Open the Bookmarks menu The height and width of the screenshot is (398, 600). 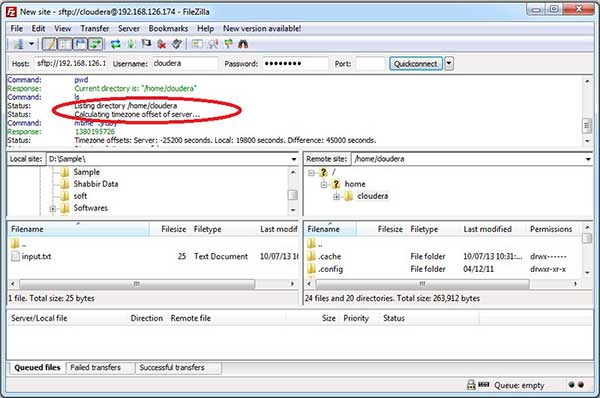click(x=168, y=29)
